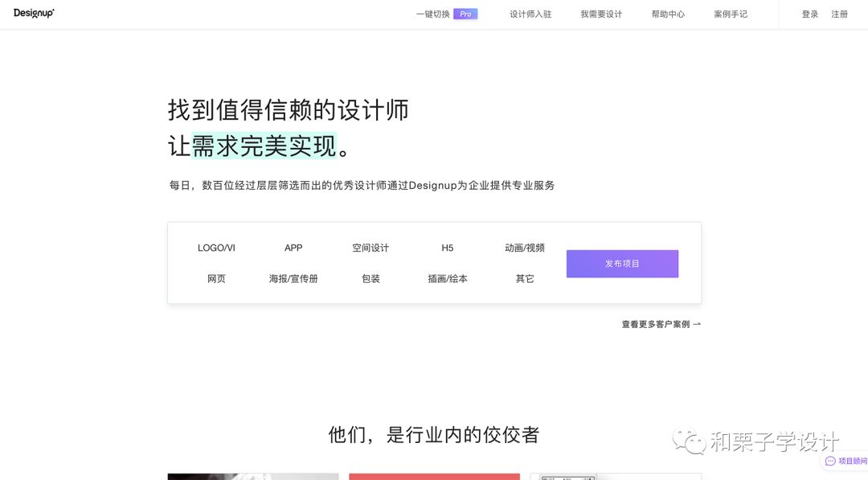
Task: Click 一键切换 in the navigation bar
Action: pyautogui.click(x=432, y=14)
